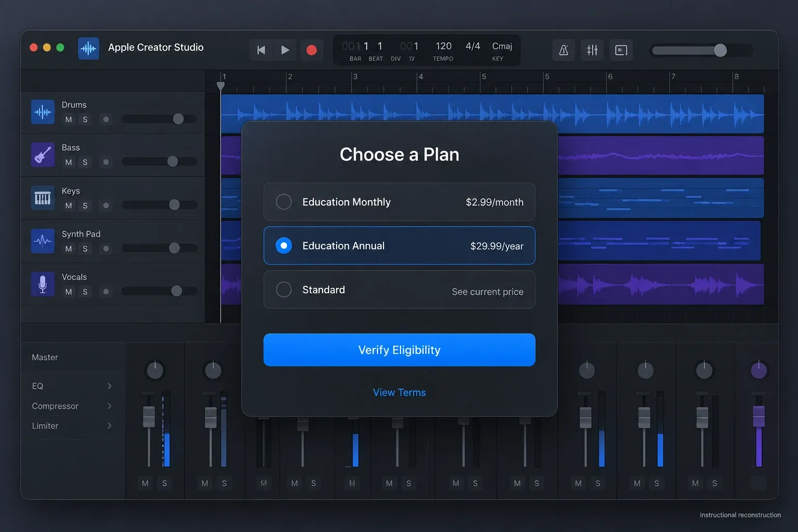
Task: Expand the Compressor section chevron
Action: [x=109, y=406]
